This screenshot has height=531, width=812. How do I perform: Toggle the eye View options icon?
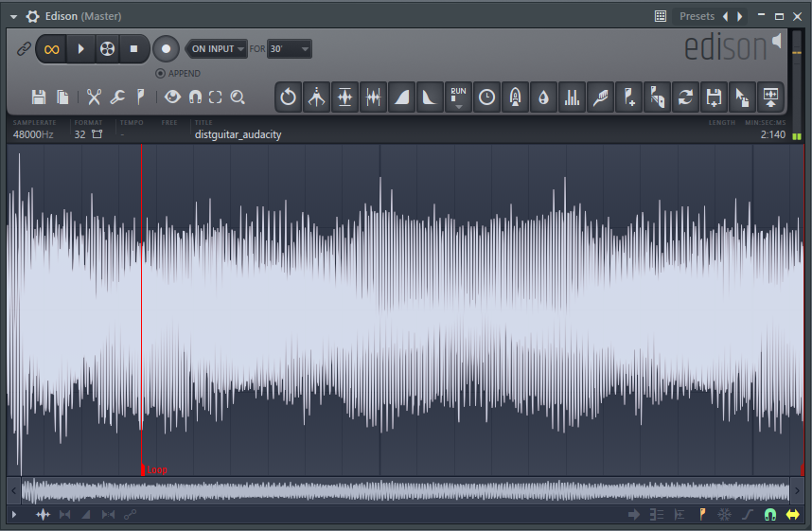pyautogui.click(x=172, y=97)
